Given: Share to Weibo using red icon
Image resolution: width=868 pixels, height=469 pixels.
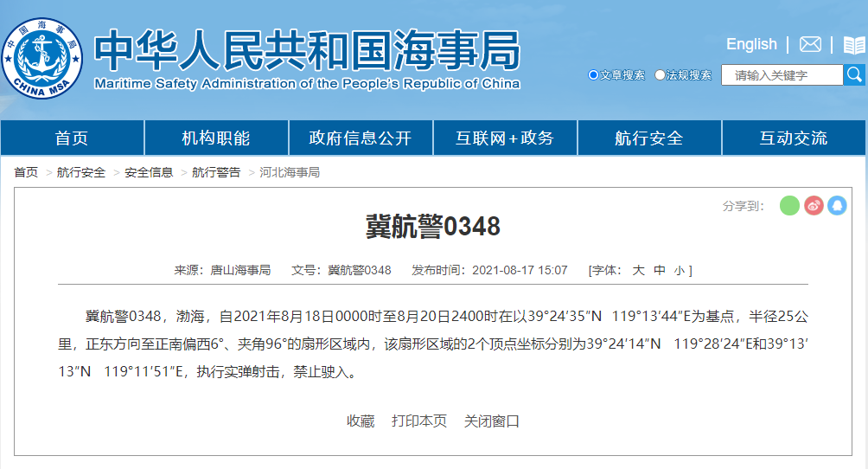Looking at the screenshot, I should (814, 205).
